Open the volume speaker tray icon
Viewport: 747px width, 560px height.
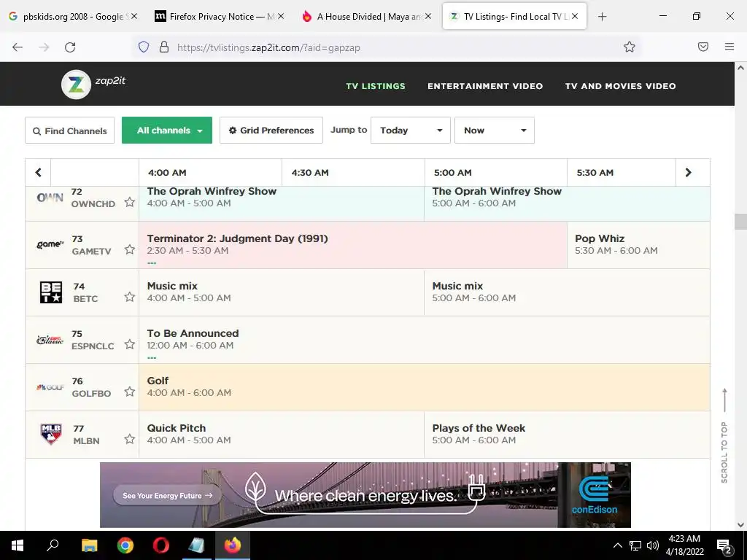click(653, 545)
